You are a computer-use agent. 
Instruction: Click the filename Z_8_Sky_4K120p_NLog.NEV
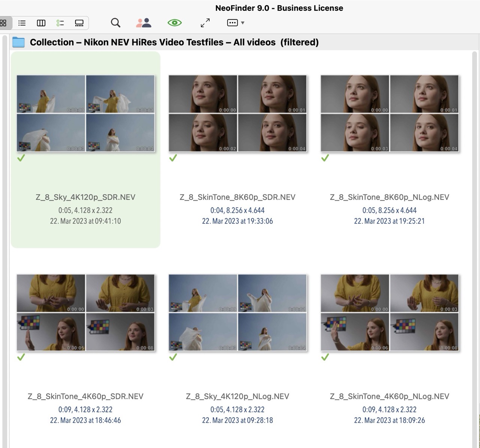click(237, 396)
